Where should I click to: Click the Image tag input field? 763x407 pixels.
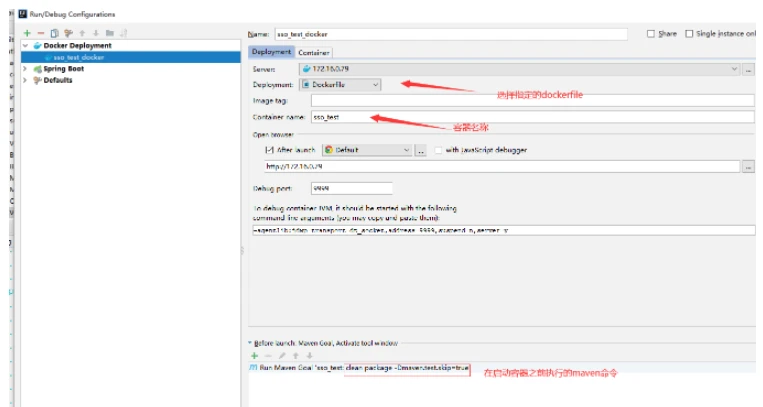point(533,101)
